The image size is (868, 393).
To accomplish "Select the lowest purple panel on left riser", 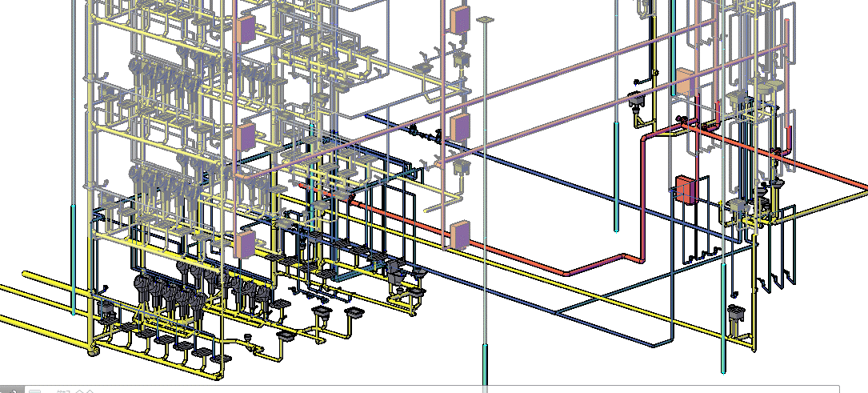I will [x=245, y=243].
